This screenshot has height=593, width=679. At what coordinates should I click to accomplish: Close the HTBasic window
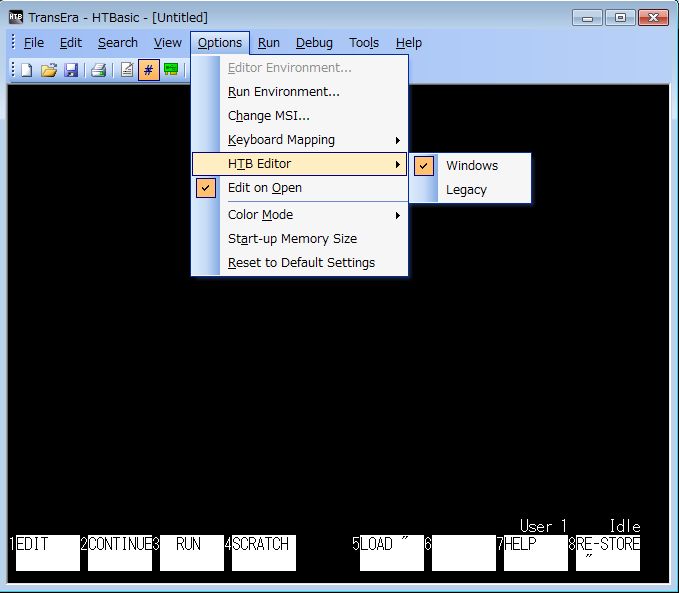click(653, 18)
